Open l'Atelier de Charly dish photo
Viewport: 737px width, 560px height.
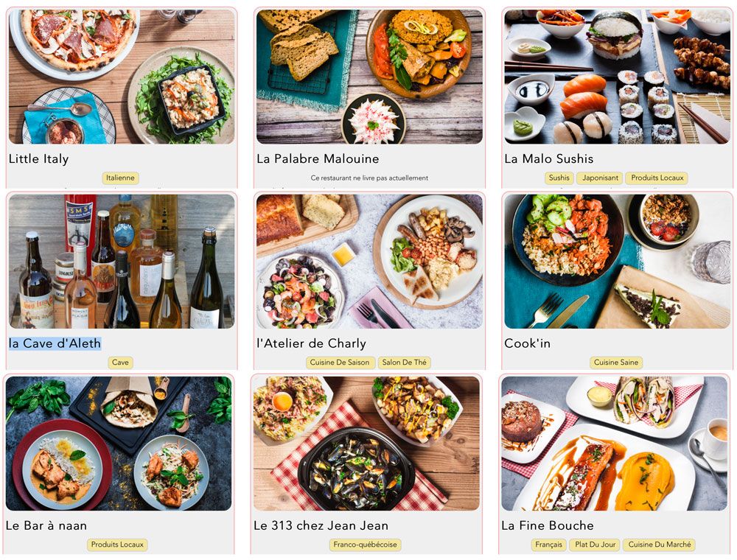(x=369, y=261)
